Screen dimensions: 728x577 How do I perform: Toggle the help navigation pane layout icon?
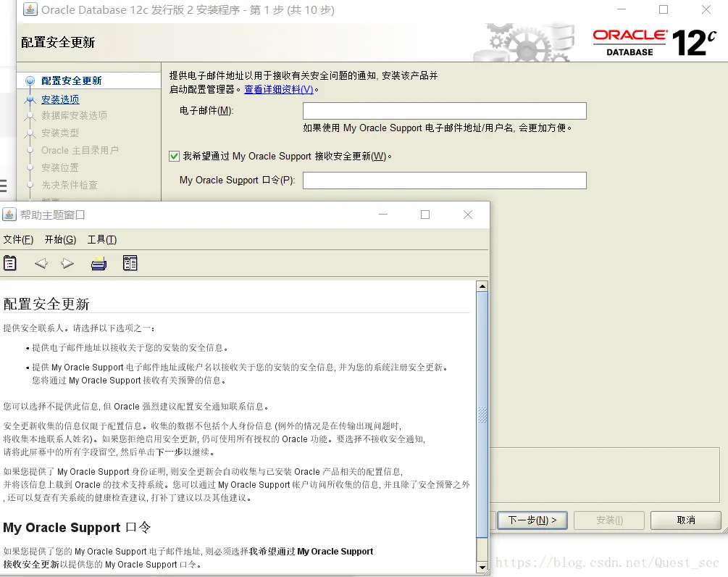coord(130,263)
